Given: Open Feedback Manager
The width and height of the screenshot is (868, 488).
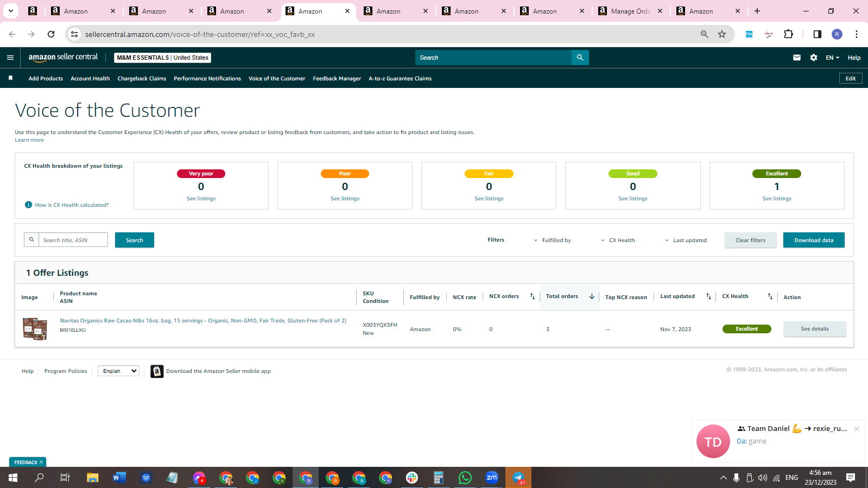Looking at the screenshot, I should [337, 78].
